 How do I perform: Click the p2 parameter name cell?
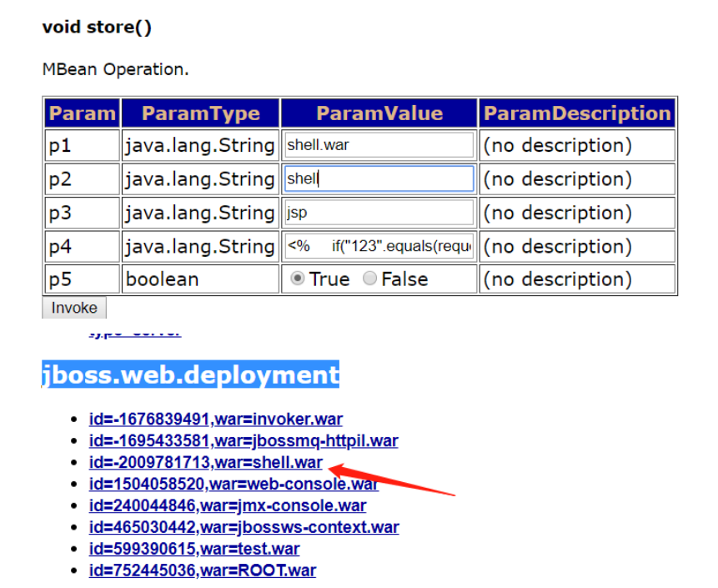point(83,178)
